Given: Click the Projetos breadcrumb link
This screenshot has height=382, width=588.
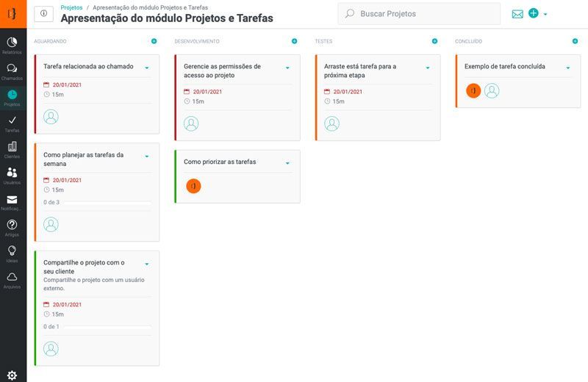Looking at the screenshot, I should pyautogui.click(x=71, y=7).
